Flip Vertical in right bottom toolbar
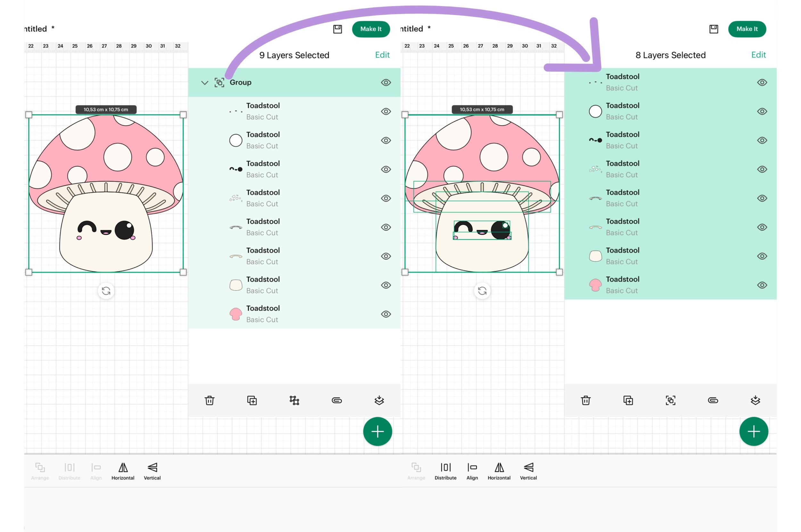 click(528, 471)
